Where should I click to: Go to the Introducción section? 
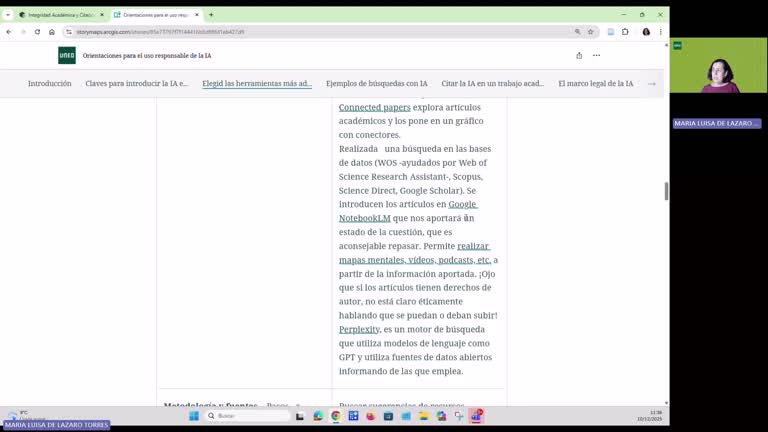coord(49,84)
